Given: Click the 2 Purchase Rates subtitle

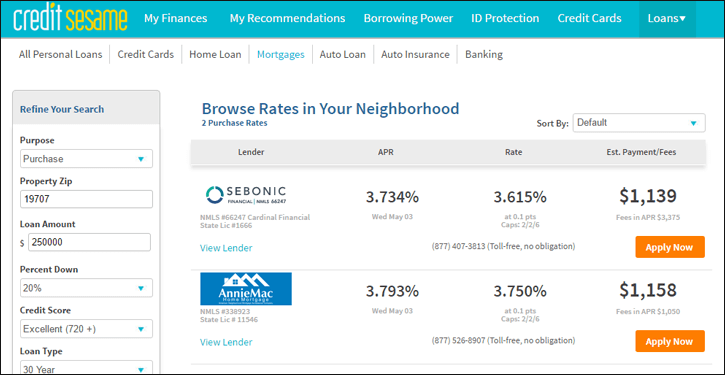Looking at the screenshot, I should pyautogui.click(x=234, y=123).
